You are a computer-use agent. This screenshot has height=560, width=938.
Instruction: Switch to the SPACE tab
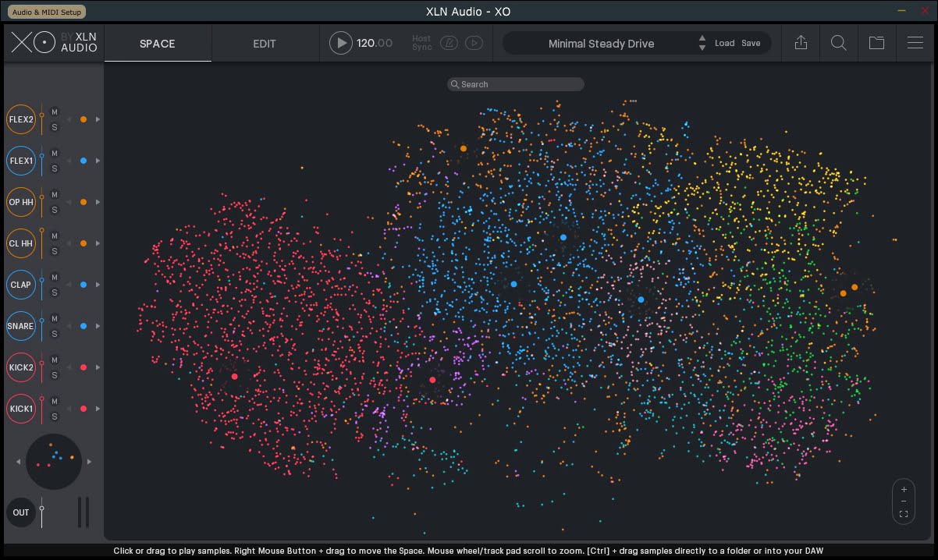point(158,44)
